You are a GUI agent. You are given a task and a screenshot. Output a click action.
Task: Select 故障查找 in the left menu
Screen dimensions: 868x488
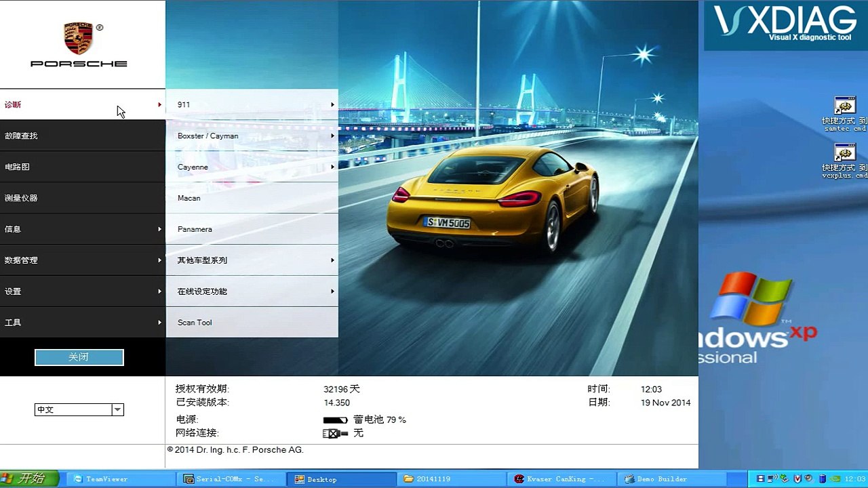83,136
